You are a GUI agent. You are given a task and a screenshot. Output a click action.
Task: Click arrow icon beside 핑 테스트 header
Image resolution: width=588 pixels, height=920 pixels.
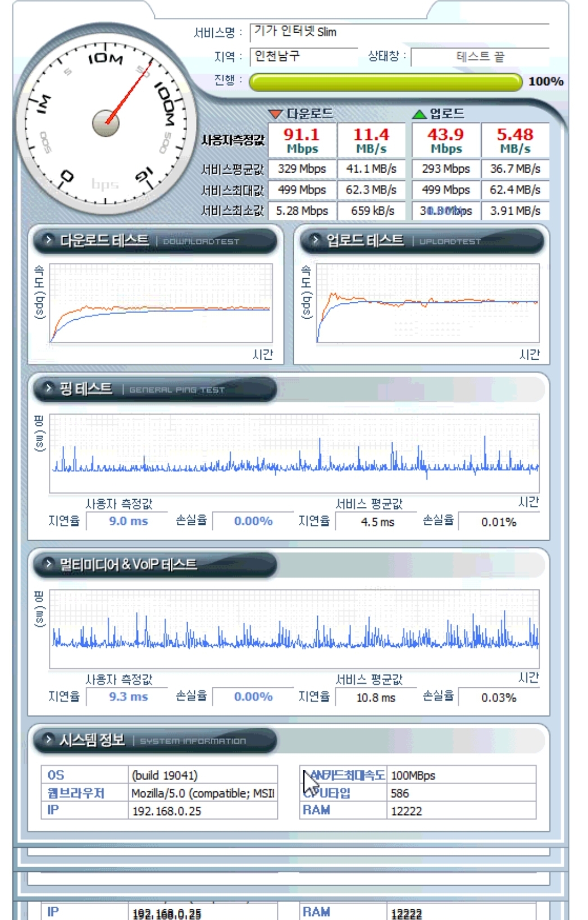(49, 388)
